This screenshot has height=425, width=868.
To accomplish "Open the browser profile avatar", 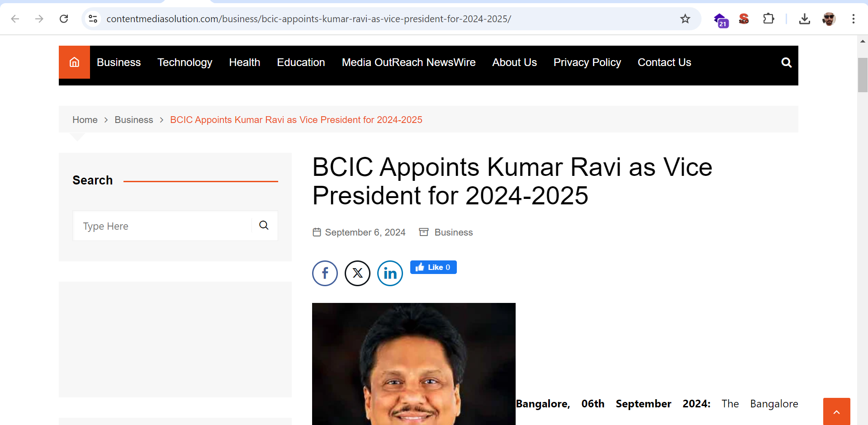I will pyautogui.click(x=829, y=19).
